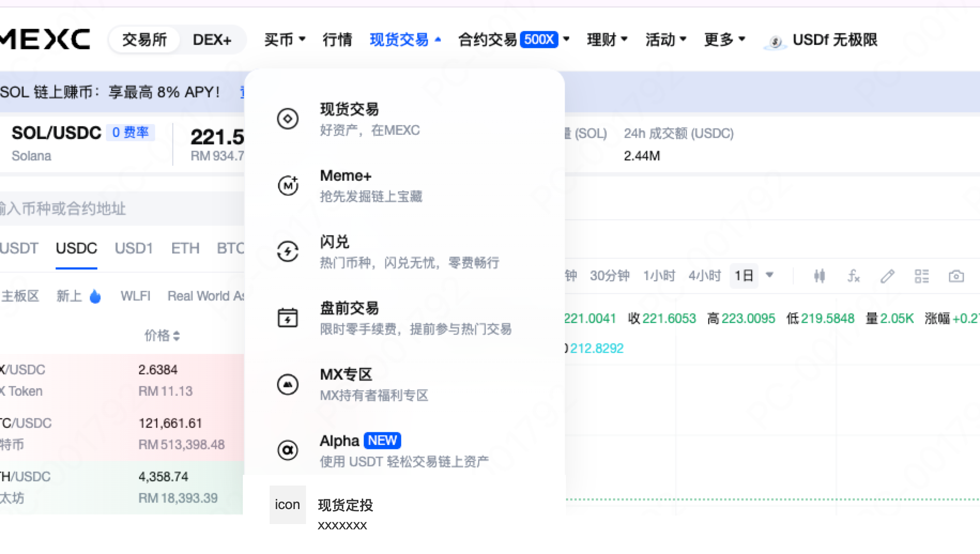Screen dimensions: 980x554
Task: Sort the list by 价格 column
Action: (162, 335)
